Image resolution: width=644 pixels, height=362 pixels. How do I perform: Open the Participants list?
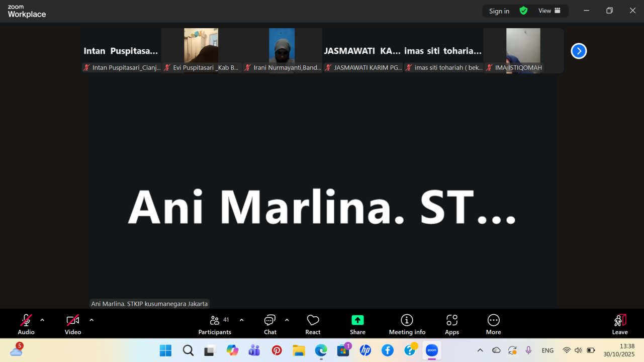pos(215,324)
